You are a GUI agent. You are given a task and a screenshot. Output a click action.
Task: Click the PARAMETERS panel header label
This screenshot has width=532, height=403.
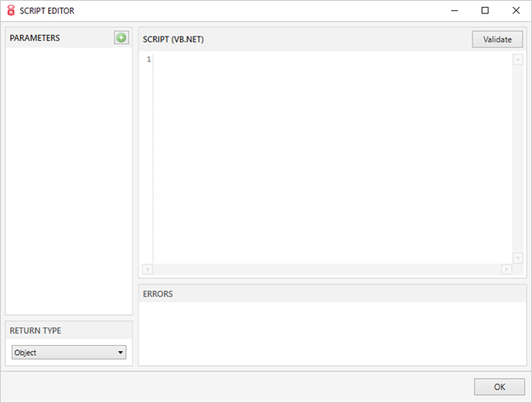pyautogui.click(x=35, y=38)
